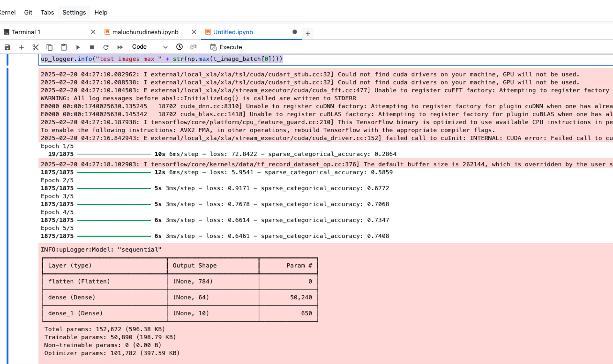Click the '(None, 784)' output shape cell
This screenshot has width=613, height=364.
(193, 281)
